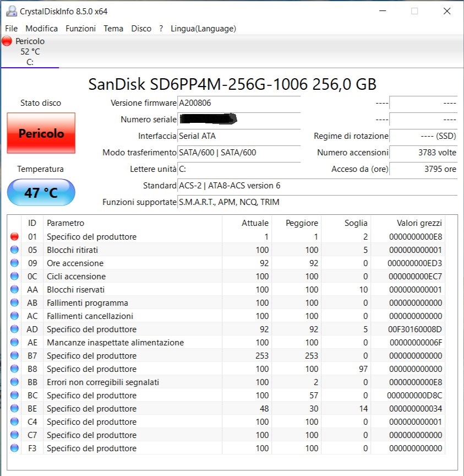Open the Funzioni menu
Viewport: 464px width, 476px height.
point(81,29)
